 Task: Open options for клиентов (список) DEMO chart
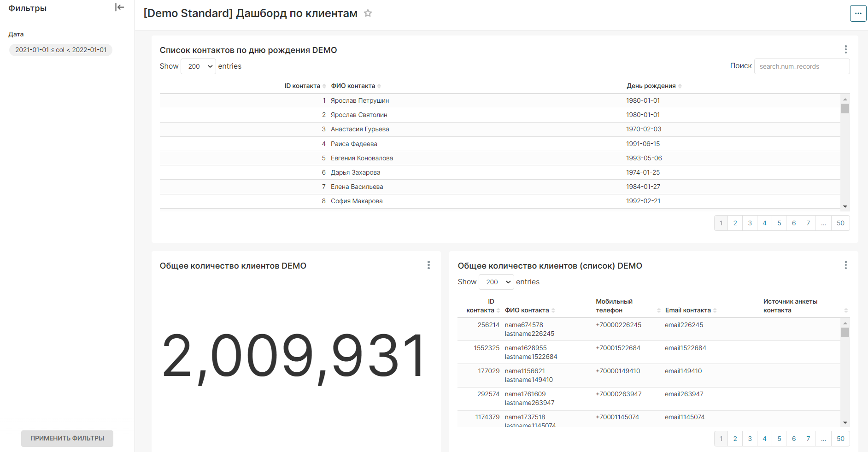pyautogui.click(x=845, y=265)
